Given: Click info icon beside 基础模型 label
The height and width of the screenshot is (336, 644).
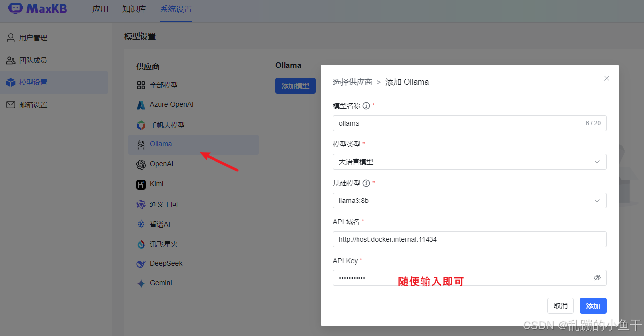Looking at the screenshot, I should pyautogui.click(x=366, y=183).
